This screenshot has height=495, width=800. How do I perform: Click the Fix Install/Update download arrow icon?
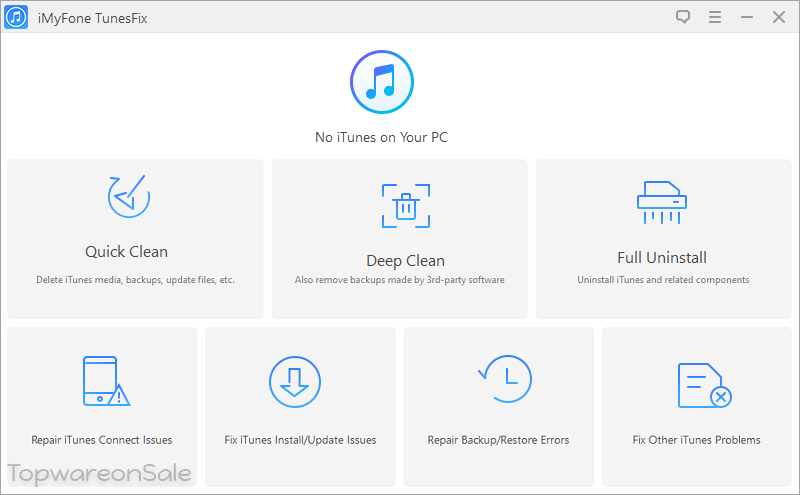[295, 382]
